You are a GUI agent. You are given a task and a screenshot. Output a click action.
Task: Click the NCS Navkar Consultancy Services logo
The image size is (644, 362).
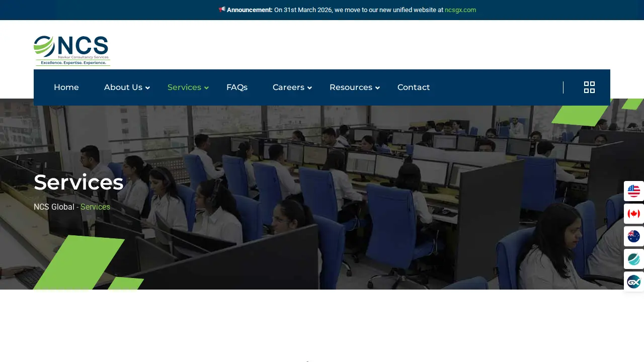point(72,50)
